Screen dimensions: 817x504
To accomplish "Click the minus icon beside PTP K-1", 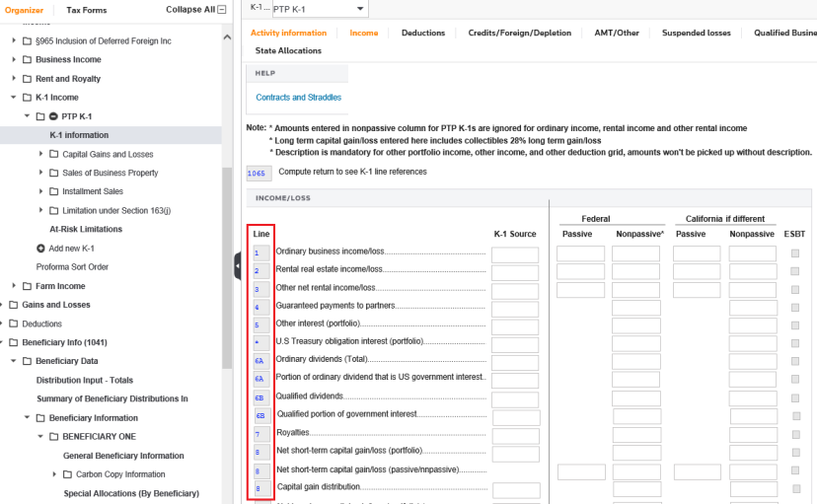I will coord(53,116).
